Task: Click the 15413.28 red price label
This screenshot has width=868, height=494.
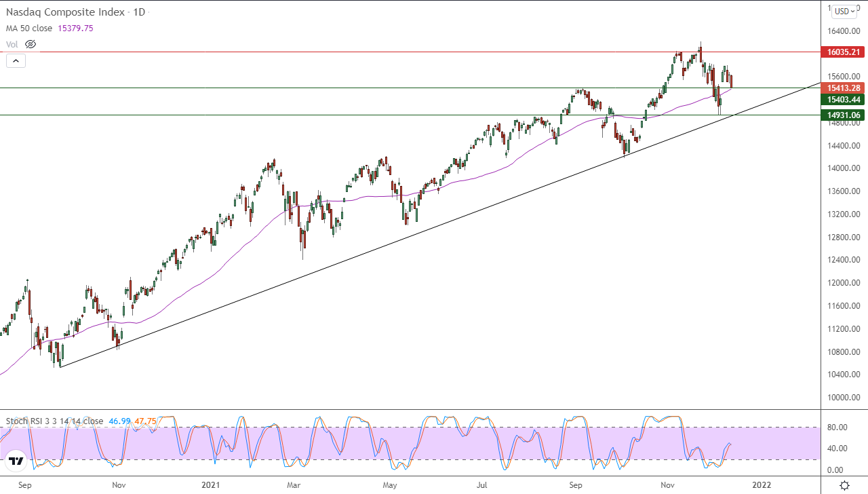Action: (x=842, y=88)
